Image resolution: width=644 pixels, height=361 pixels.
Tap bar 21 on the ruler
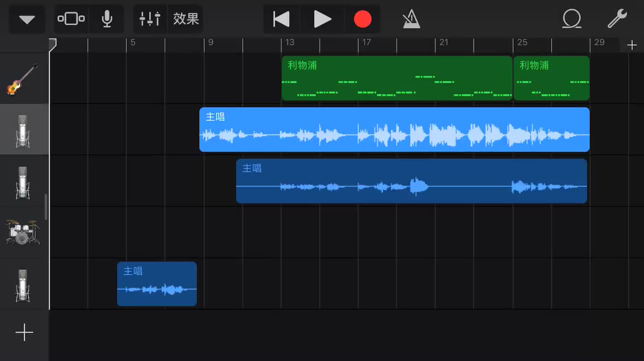point(444,43)
